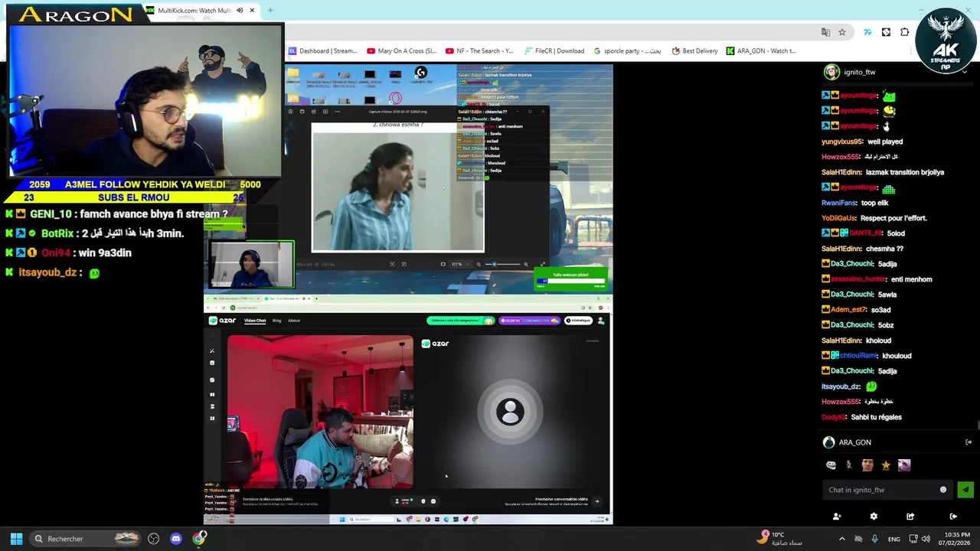Expand the chevron beside ignito_ftw header
Screen dimensions: 980x551
pos(965,72)
